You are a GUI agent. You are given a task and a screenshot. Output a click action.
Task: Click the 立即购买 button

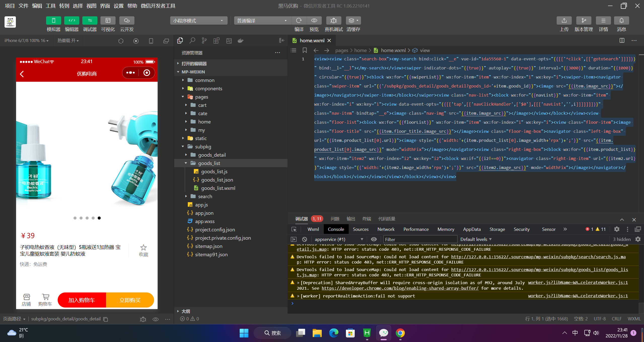[x=130, y=300]
